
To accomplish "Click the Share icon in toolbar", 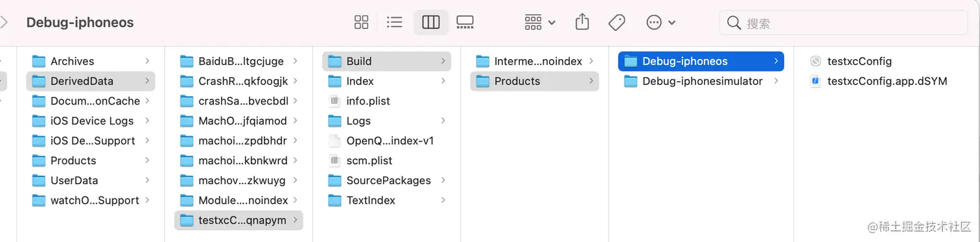I will click(x=582, y=22).
